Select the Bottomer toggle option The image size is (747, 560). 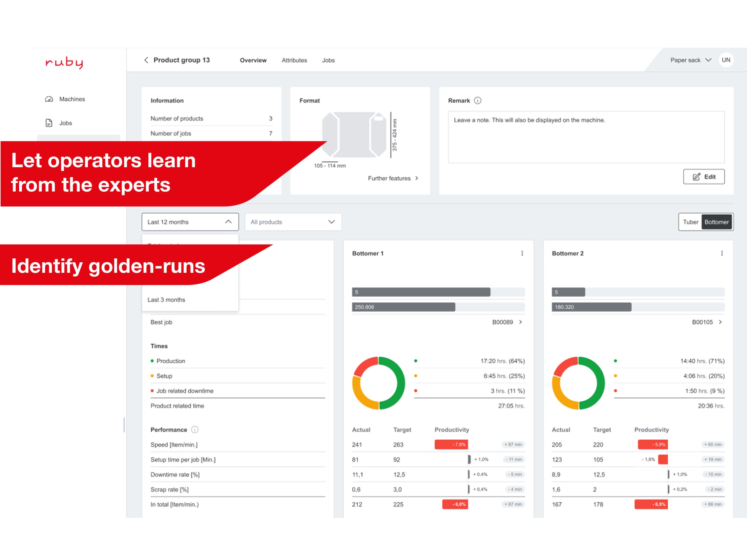click(716, 222)
